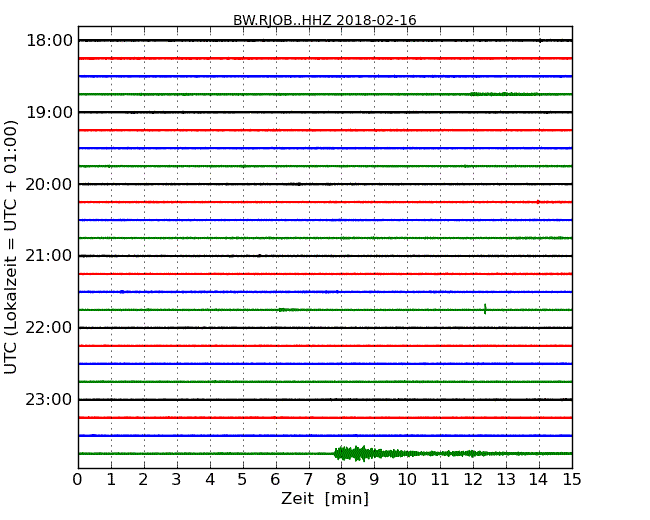Click the 19:00 time label

coord(49,112)
